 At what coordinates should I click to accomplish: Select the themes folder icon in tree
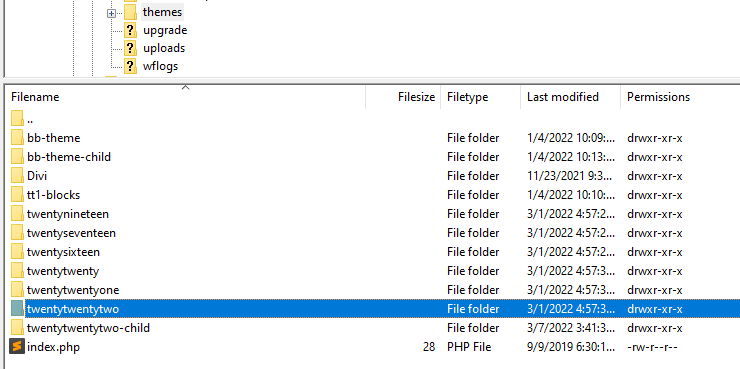pyautogui.click(x=131, y=12)
